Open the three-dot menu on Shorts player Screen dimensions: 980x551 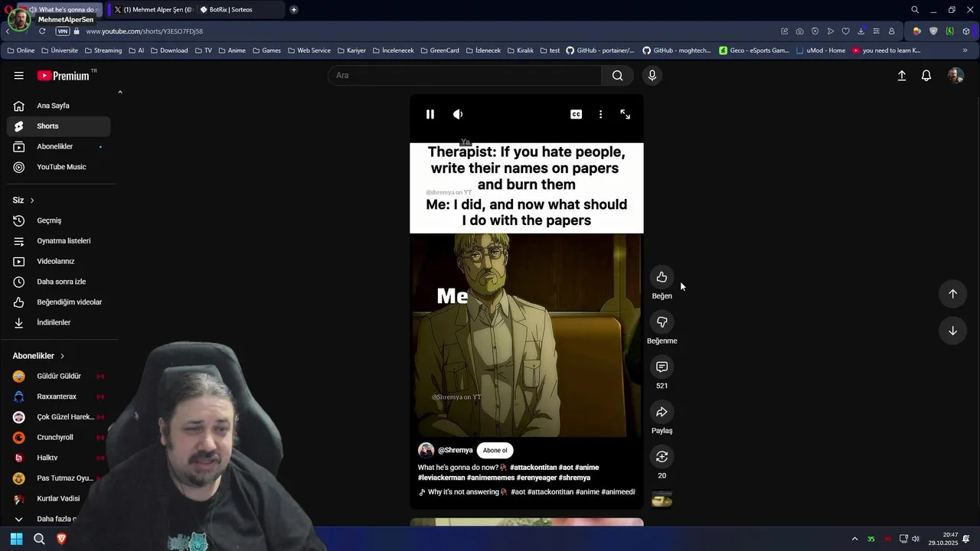pos(600,114)
